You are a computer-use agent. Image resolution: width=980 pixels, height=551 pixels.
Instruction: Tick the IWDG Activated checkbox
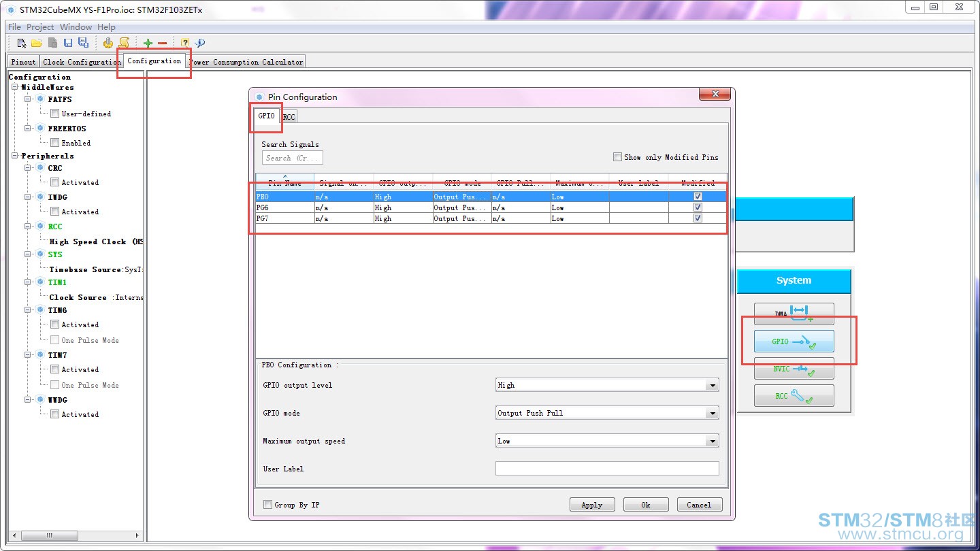[x=54, y=212]
